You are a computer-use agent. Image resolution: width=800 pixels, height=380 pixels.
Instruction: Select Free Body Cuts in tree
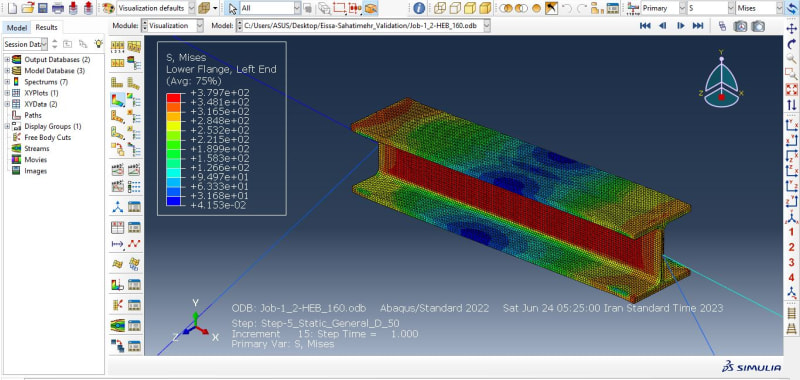47,138
